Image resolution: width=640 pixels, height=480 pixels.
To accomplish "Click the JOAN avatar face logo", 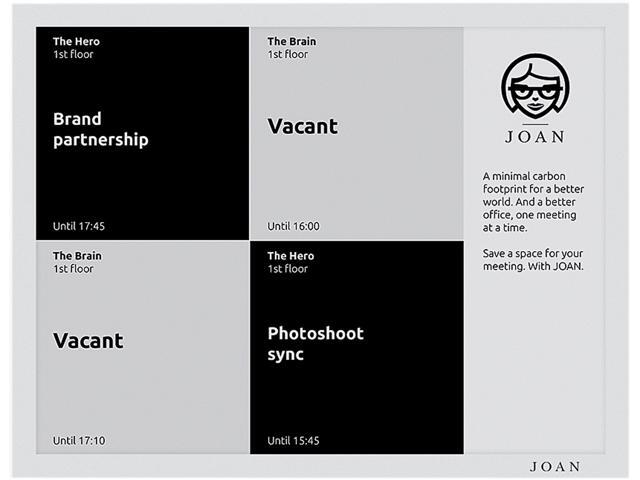I will coord(535,88).
